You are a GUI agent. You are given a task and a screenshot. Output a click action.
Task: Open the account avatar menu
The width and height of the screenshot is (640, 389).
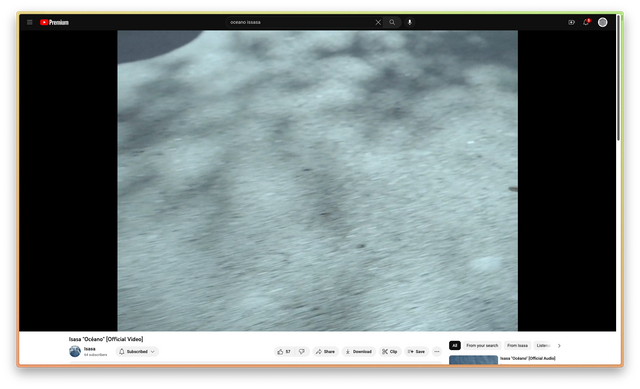(x=602, y=22)
